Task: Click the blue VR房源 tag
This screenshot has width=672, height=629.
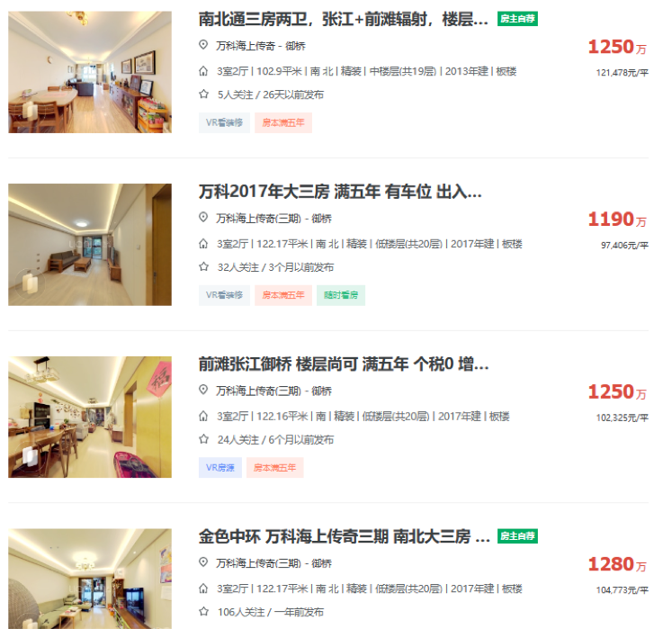Action: [x=220, y=468]
